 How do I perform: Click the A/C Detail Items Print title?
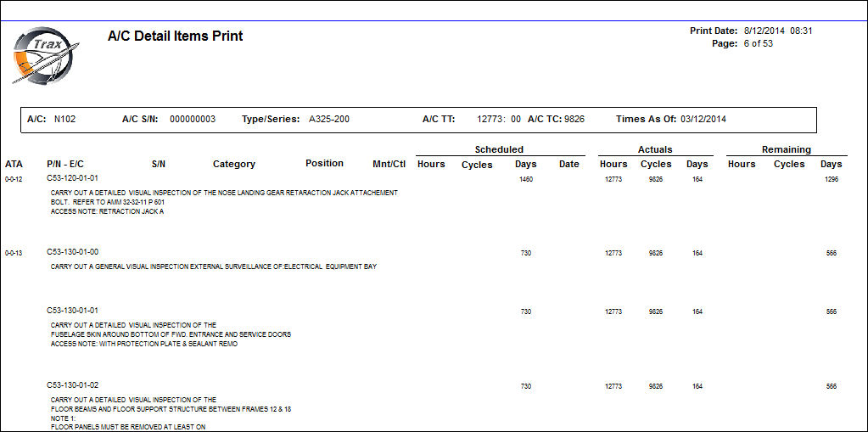coord(176,36)
